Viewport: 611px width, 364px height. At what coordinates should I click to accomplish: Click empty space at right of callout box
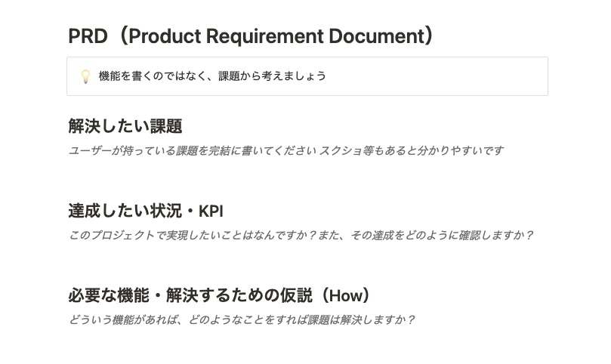pyautogui.click(x=437, y=76)
